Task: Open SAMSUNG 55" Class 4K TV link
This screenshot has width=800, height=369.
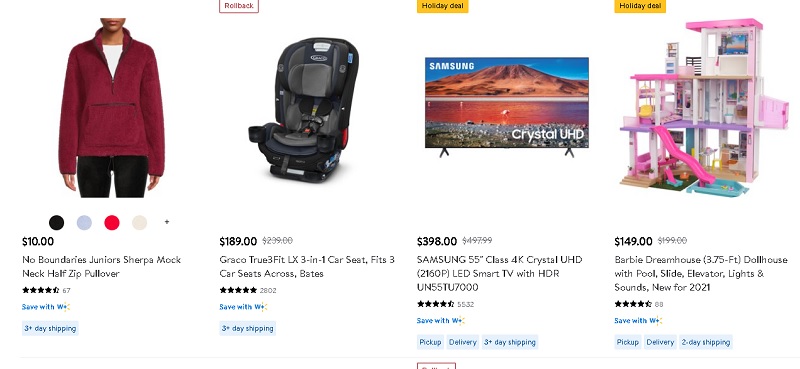Action: (499, 273)
